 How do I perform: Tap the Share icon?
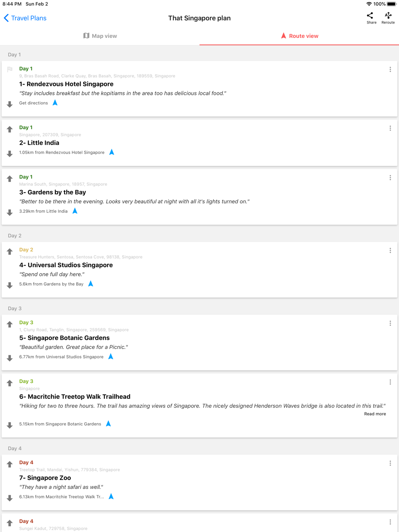click(371, 17)
